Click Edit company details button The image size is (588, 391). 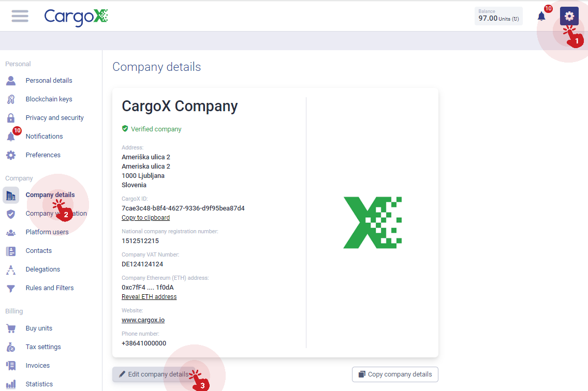click(x=154, y=374)
